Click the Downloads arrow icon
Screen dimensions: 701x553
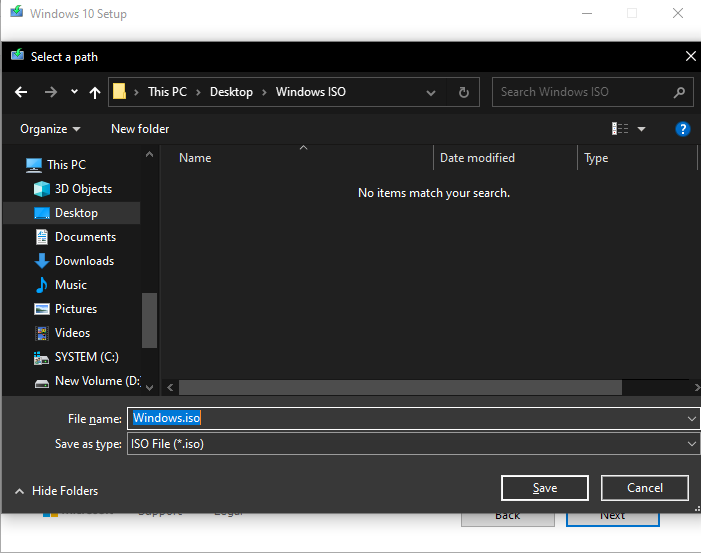tap(42, 261)
